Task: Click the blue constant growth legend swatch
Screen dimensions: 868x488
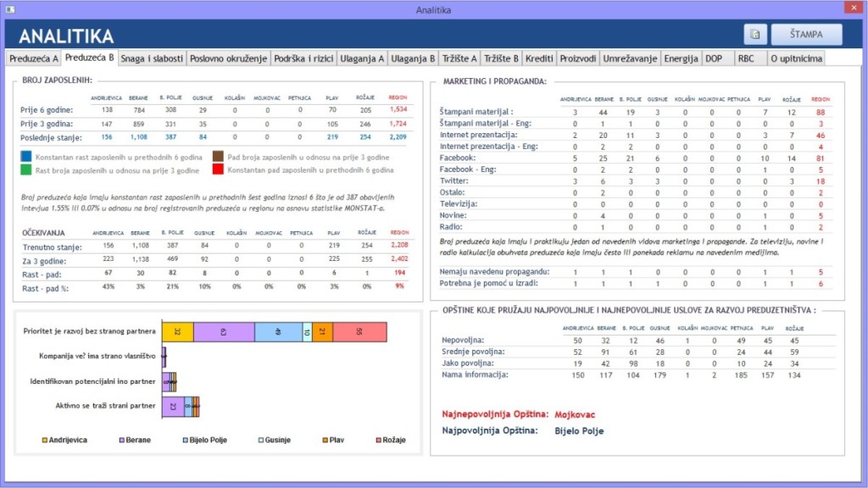Action: tap(26, 158)
